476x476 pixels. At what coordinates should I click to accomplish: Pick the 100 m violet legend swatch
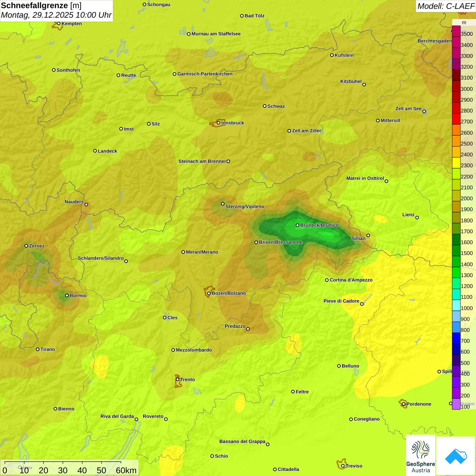tap(456, 404)
